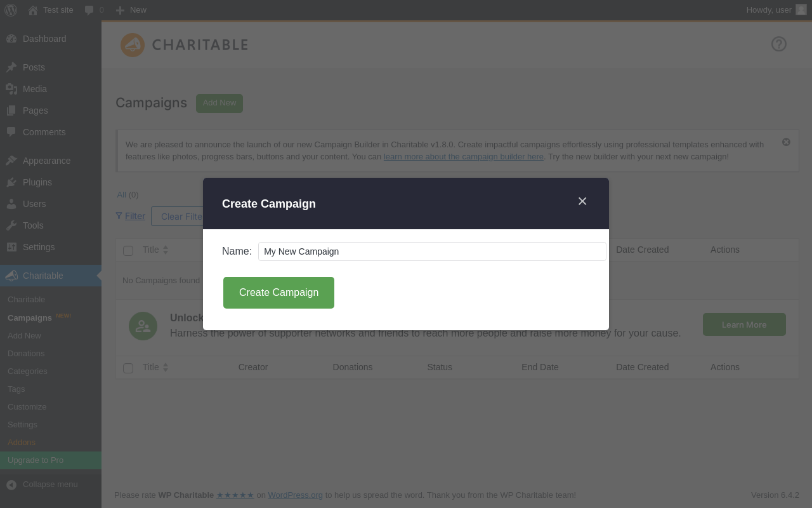The image size is (812, 508).
Task: Click the comments bubble icon in admin bar
Action: click(89, 10)
